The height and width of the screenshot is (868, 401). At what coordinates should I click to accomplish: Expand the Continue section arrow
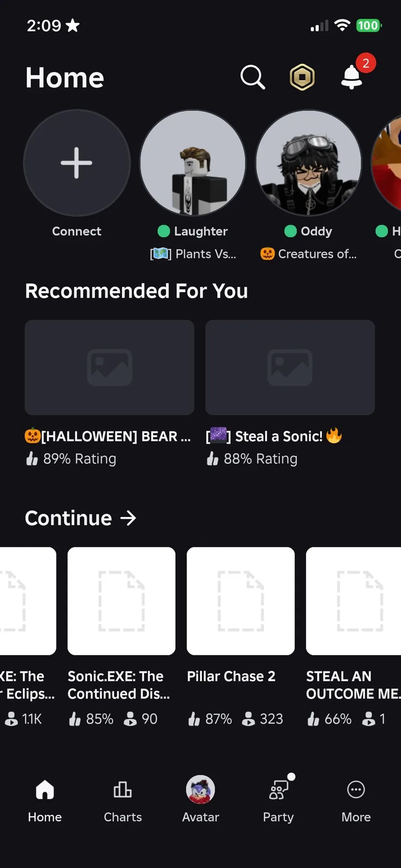point(128,518)
